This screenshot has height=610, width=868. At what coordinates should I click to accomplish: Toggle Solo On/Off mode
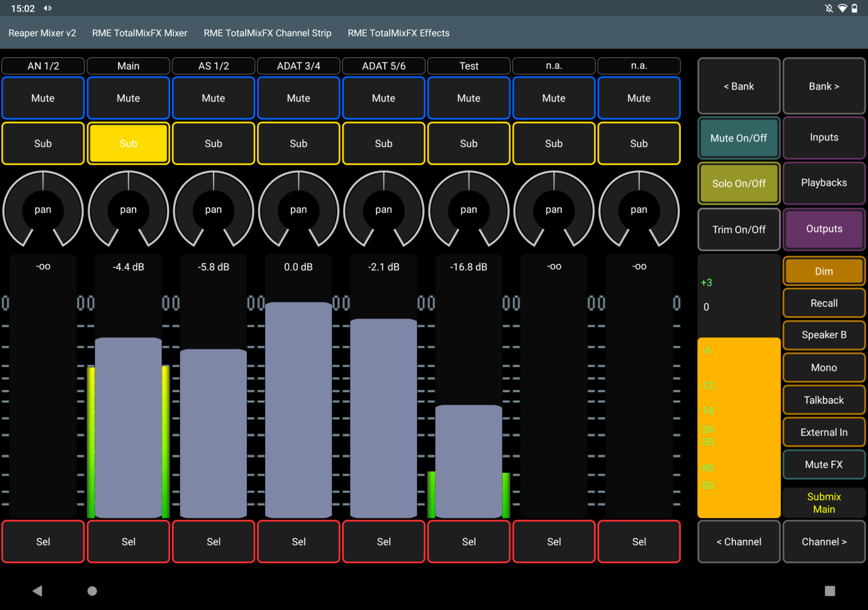pyautogui.click(x=739, y=183)
